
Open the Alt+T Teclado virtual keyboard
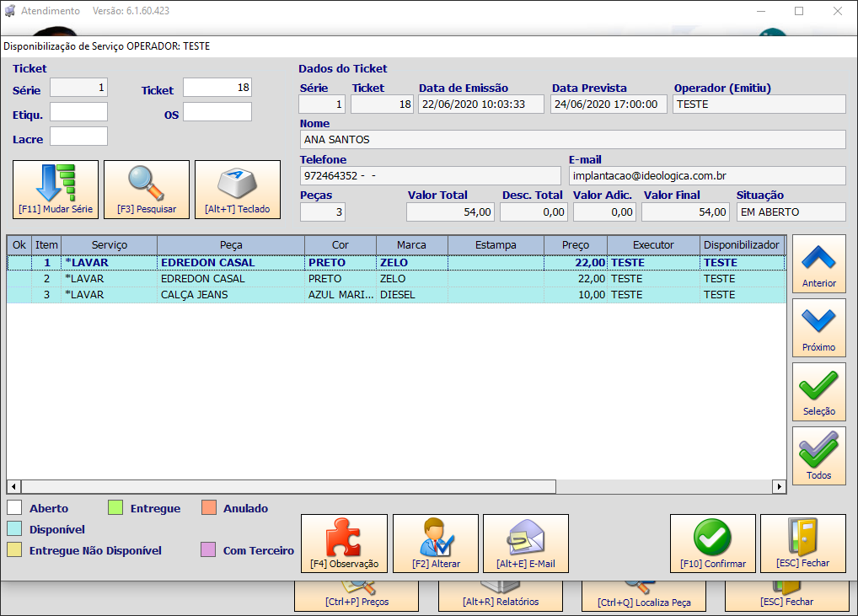238,190
